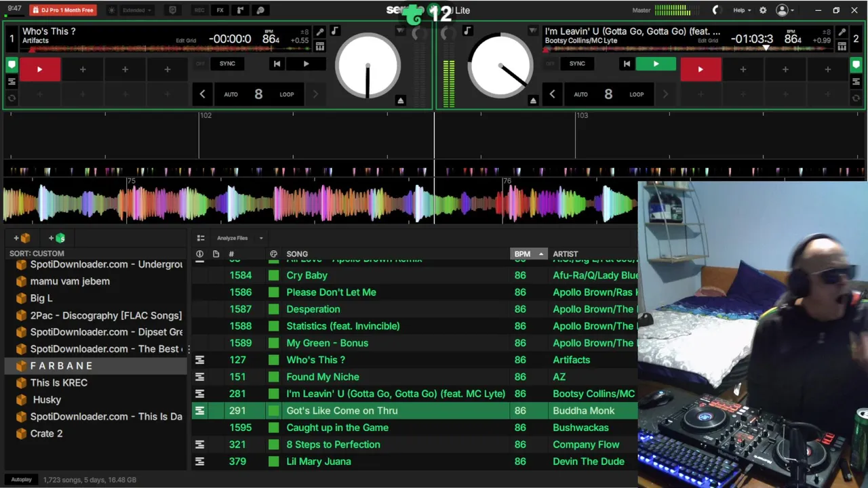Enable Autoplay at bottom left
The image size is (868, 488).
click(21, 480)
